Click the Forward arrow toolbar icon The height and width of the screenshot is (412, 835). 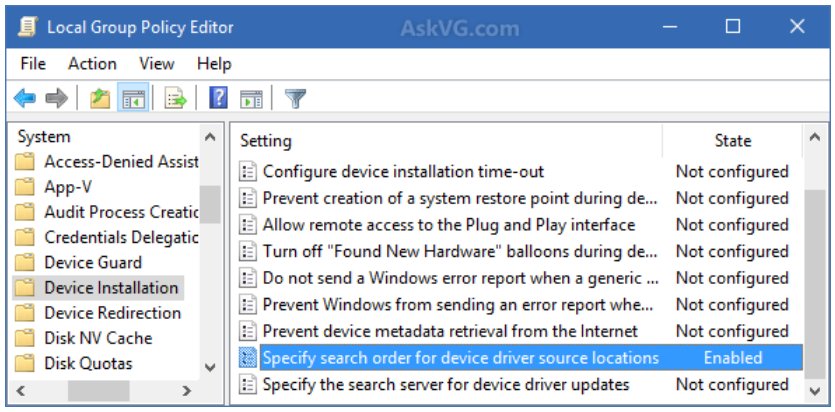57,98
